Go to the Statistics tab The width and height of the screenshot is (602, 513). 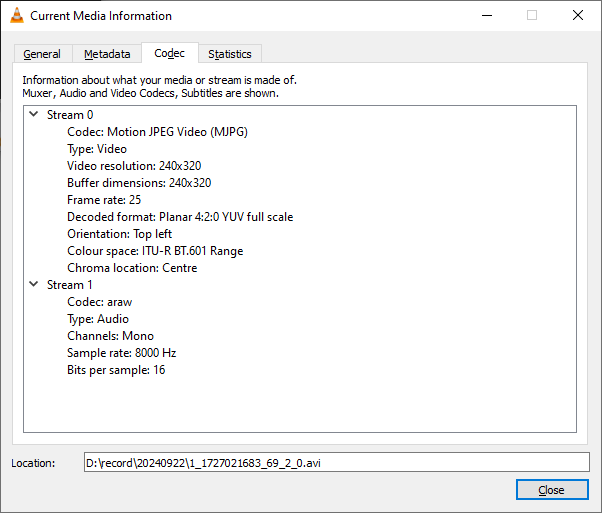(230, 54)
